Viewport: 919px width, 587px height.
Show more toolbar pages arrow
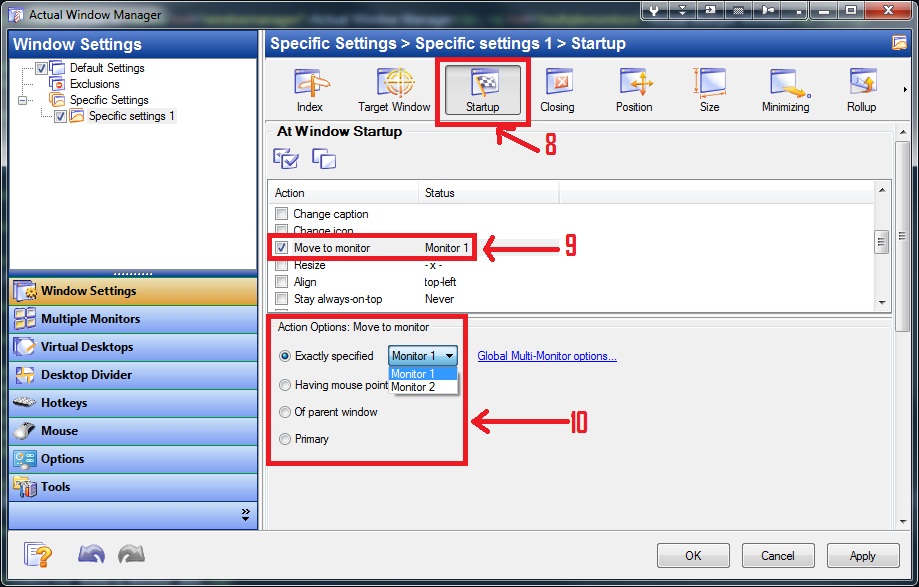pos(905,90)
